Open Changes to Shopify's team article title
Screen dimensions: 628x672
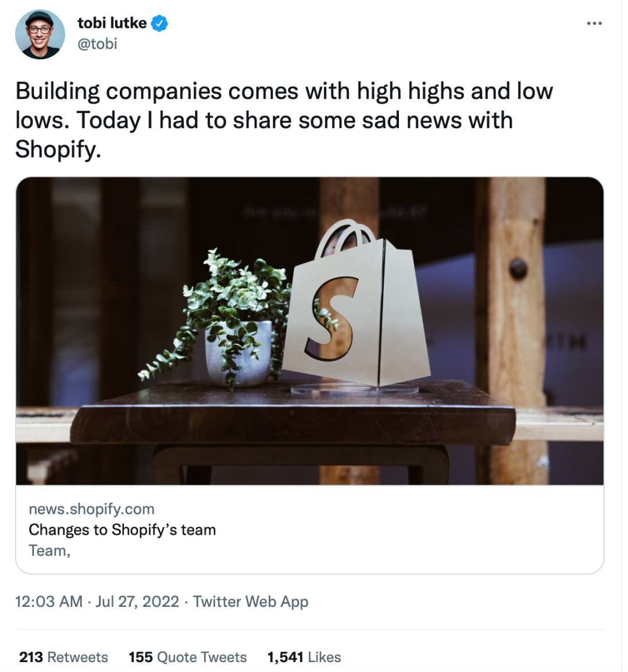click(x=122, y=529)
